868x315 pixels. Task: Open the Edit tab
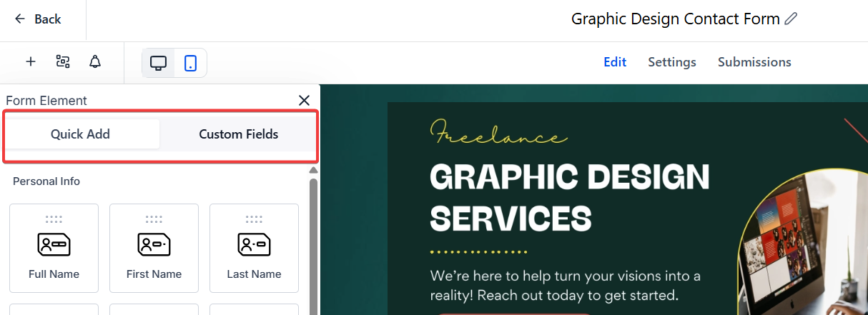pos(615,62)
